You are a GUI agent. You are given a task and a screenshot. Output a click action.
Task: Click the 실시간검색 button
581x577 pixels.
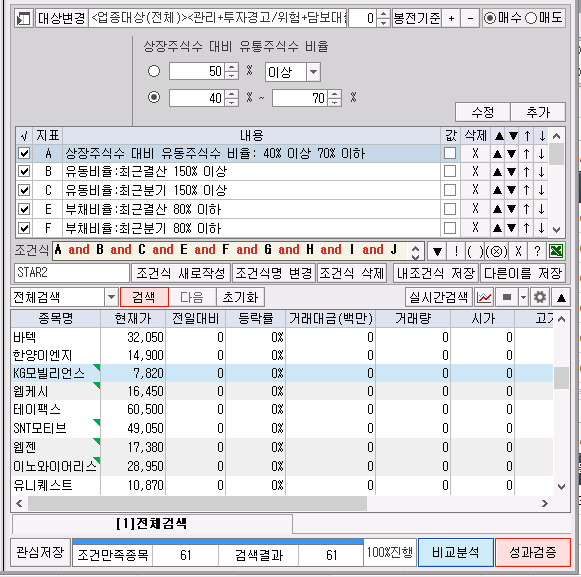(x=439, y=297)
